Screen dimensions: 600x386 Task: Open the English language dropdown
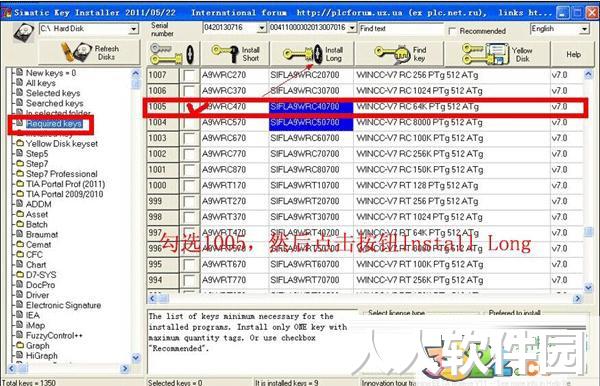pos(584,29)
